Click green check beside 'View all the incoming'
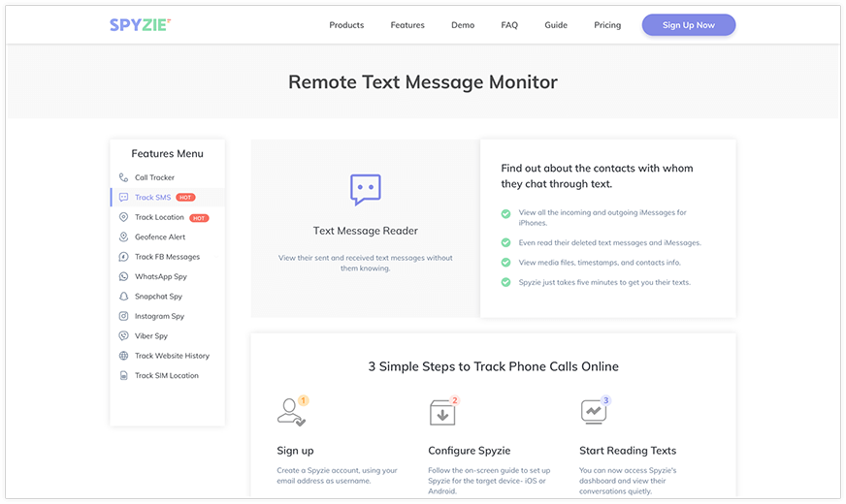The width and height of the screenshot is (846, 504). pos(505,213)
